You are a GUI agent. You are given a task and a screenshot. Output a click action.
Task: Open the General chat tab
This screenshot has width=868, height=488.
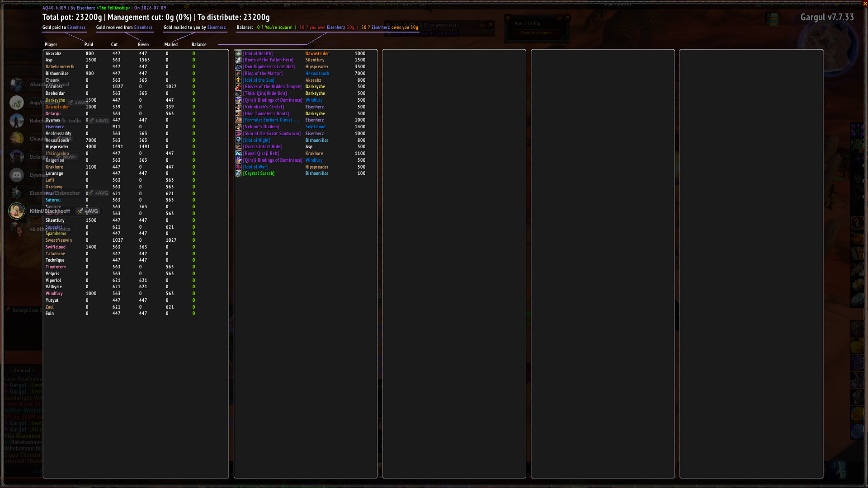point(22,371)
